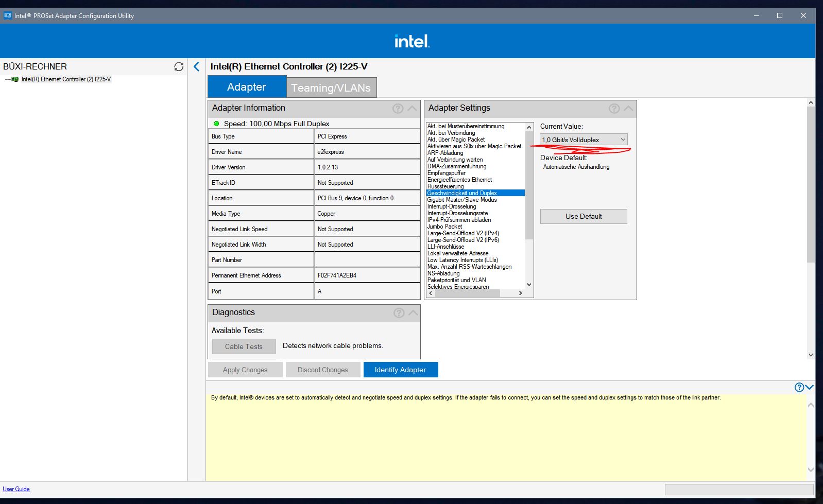Screen dimensions: 823x504
Task: Click settings list horizontal scroll-left arrow
Action: click(431, 293)
